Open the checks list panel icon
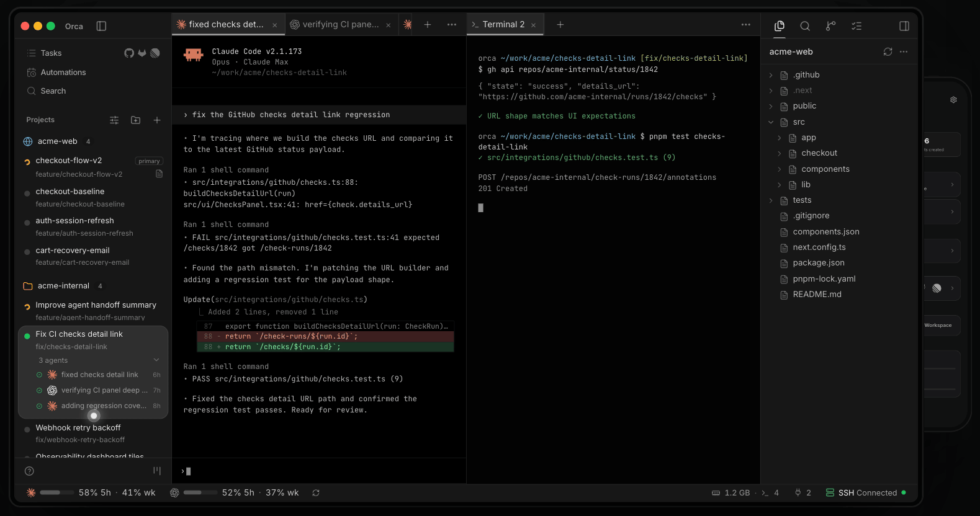Image resolution: width=980 pixels, height=516 pixels. tap(856, 25)
